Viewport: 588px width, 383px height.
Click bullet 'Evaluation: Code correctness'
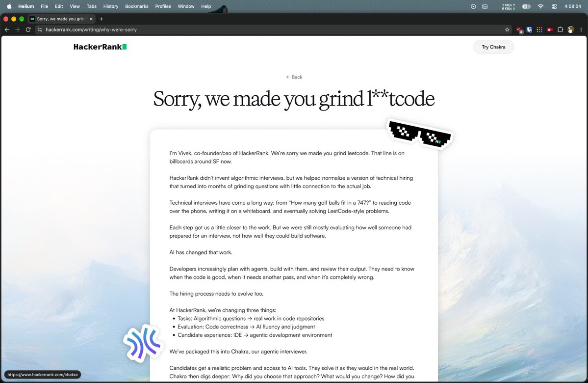(x=246, y=327)
